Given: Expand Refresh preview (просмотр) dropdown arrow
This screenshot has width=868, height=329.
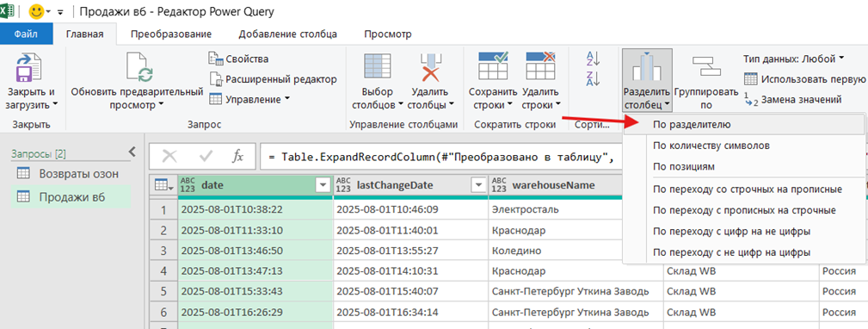Looking at the screenshot, I should (161, 105).
